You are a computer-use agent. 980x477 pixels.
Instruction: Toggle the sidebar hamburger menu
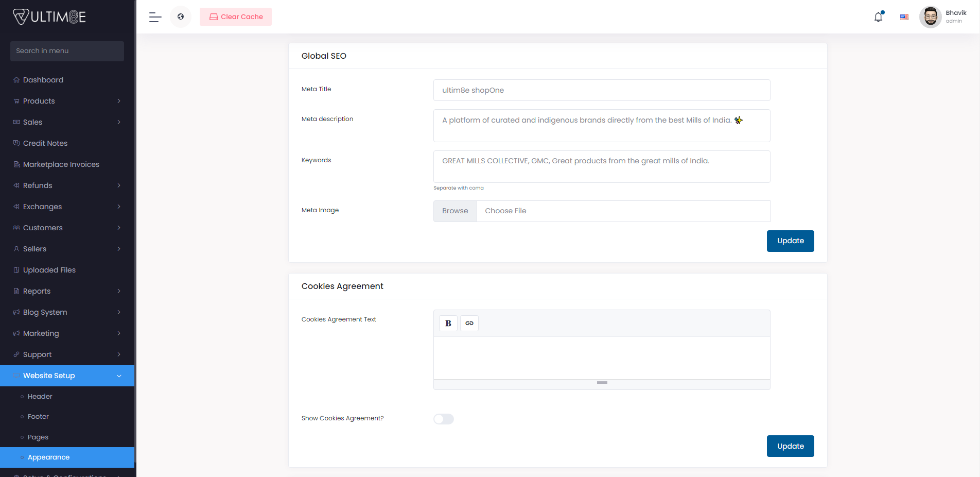[154, 17]
